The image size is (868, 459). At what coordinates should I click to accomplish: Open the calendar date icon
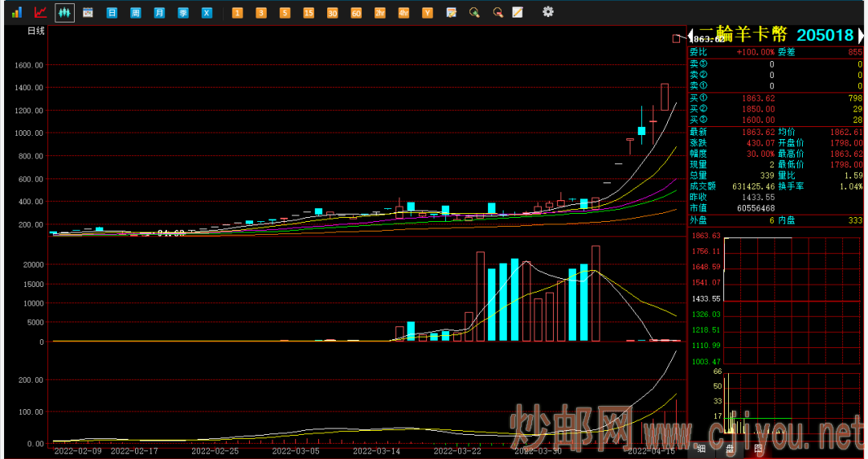tap(88, 12)
